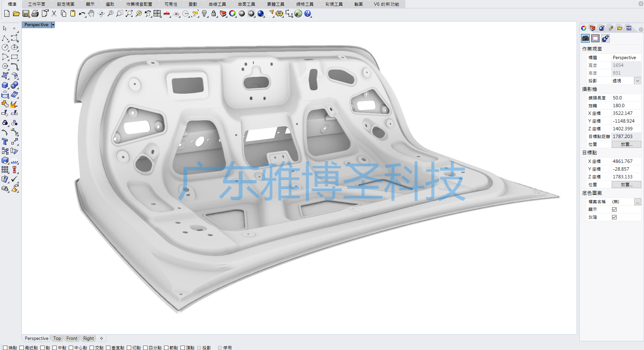Open the Layers panel tab icon
The image size is (644, 350).
tap(593, 28)
